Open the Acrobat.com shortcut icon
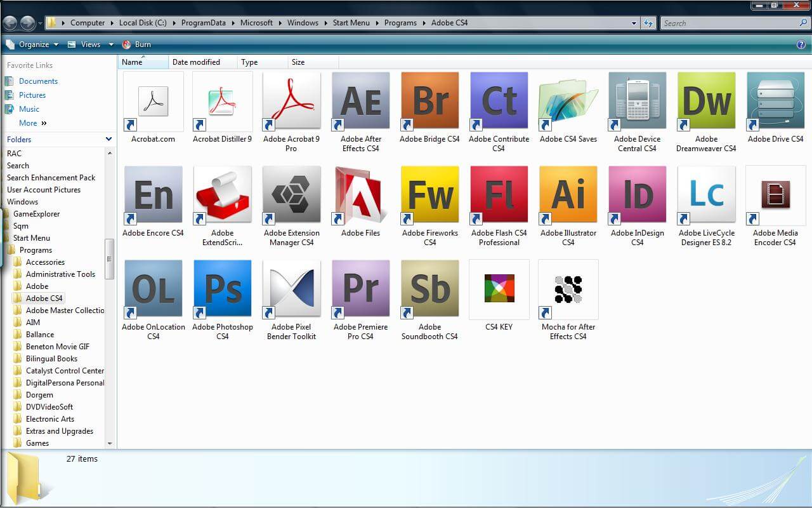The image size is (812, 508). pos(153,102)
